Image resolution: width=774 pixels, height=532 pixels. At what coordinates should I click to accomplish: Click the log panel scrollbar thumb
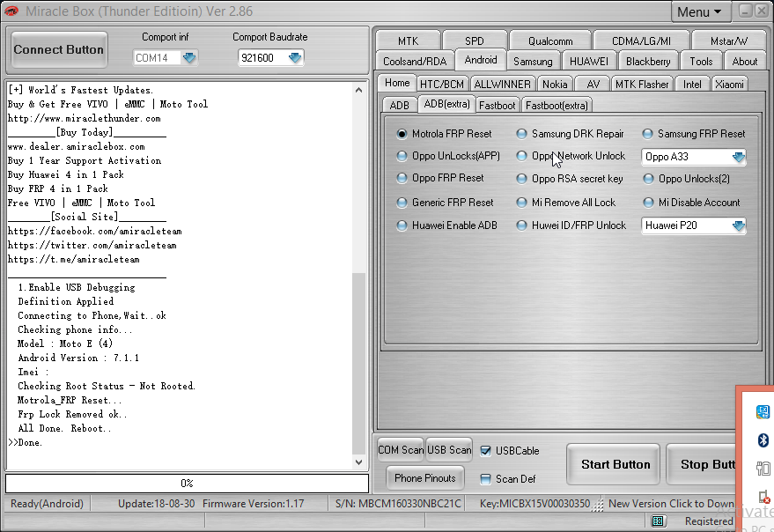click(359, 363)
